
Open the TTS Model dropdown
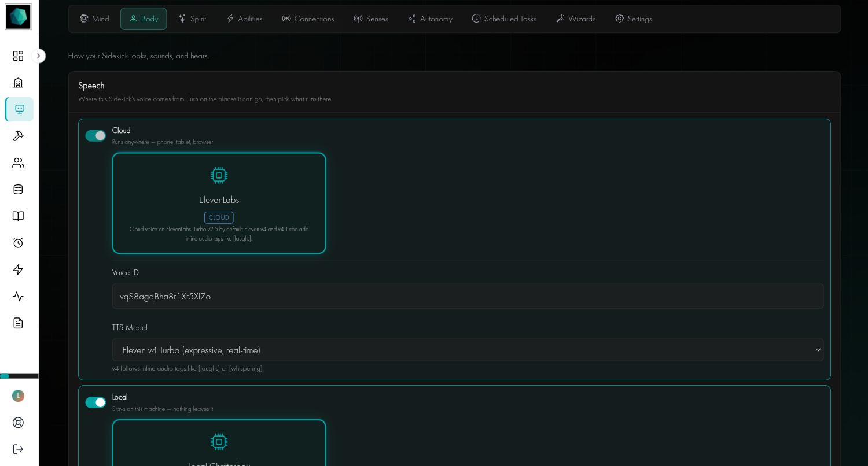pos(468,350)
